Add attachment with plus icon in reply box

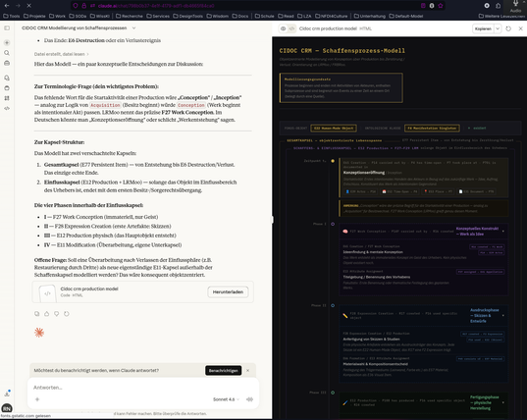[37, 399]
